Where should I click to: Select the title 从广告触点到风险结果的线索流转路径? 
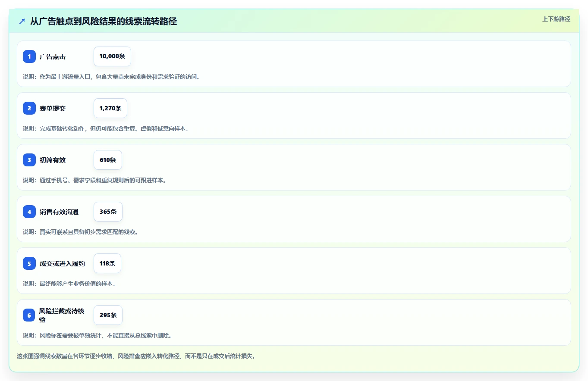[104, 22]
